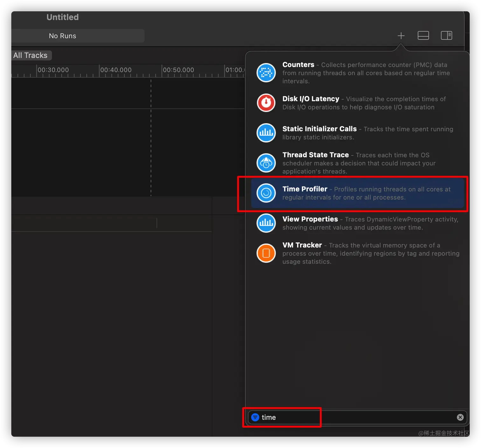This screenshot has width=481, height=448.
Task: Click the 00:50.000 timeline ruler mark
Action: (x=178, y=70)
